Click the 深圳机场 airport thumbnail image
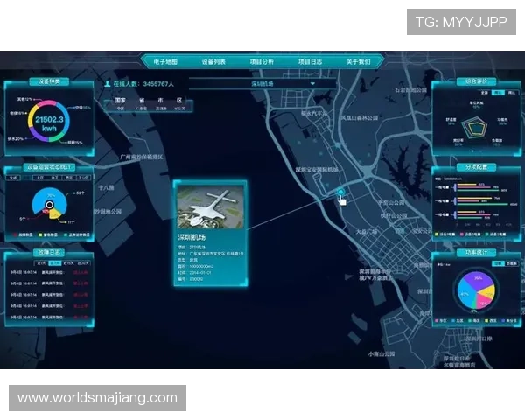 point(209,208)
